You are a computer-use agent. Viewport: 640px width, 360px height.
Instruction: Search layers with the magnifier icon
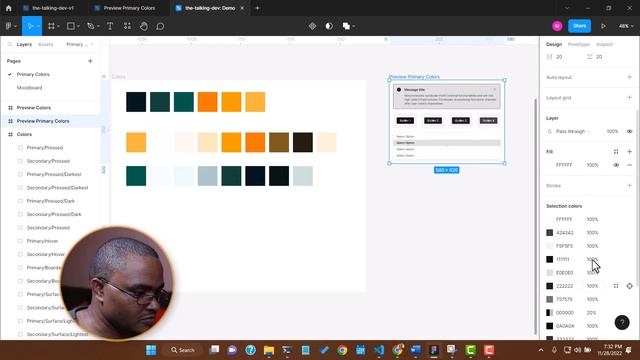point(9,44)
